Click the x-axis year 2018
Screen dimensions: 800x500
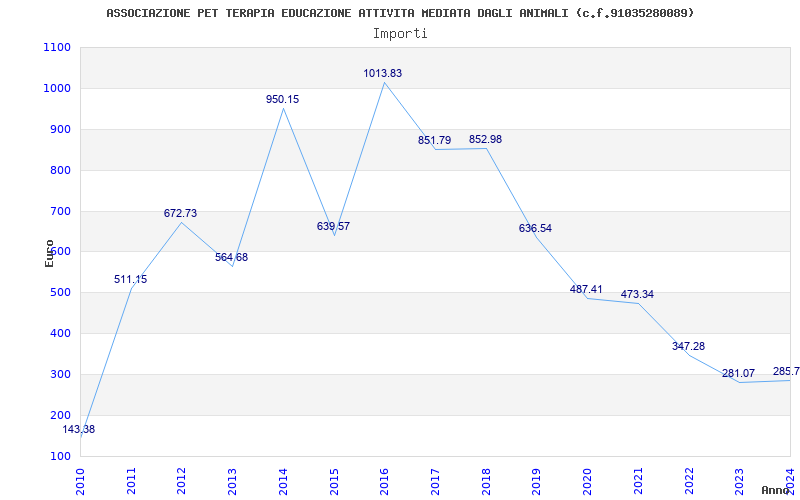(486, 481)
